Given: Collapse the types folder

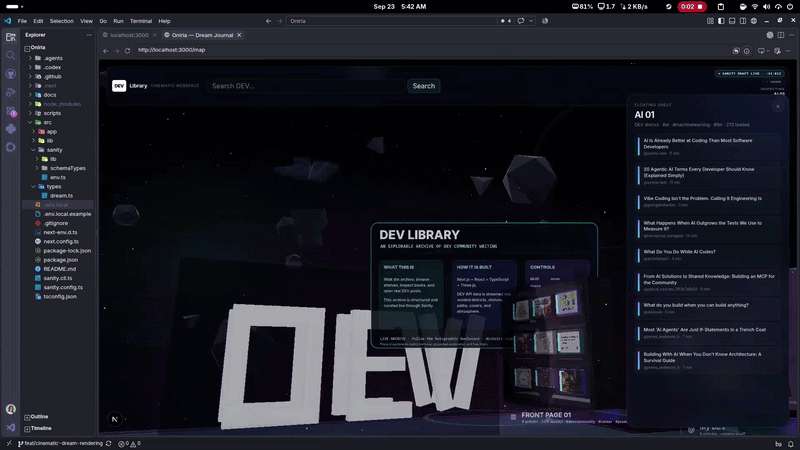Looking at the screenshot, I should tap(58, 187).
